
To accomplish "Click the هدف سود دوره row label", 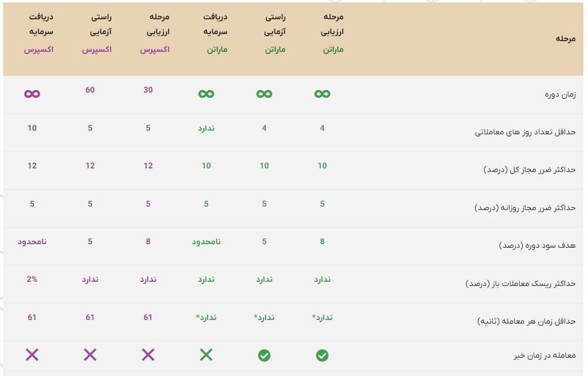I will coord(537,245).
